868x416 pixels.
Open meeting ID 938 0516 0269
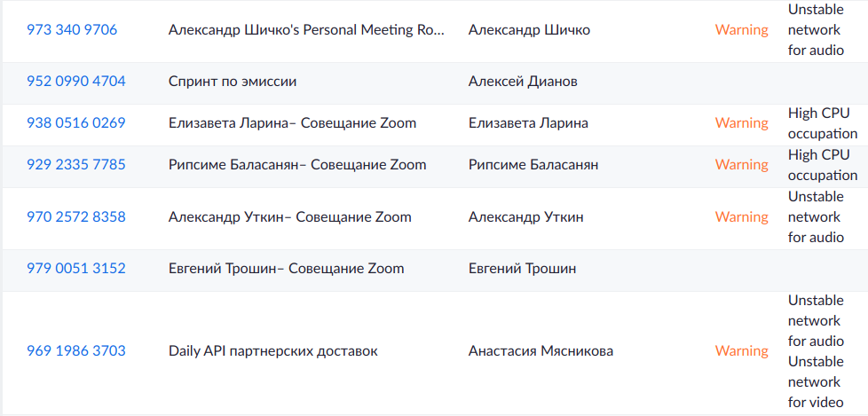point(75,122)
